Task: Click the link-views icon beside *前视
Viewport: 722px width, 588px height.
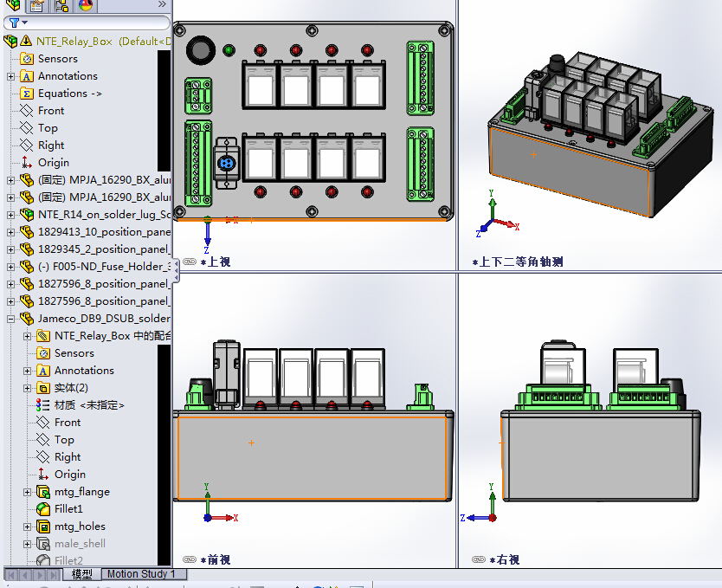Action: click(190, 559)
